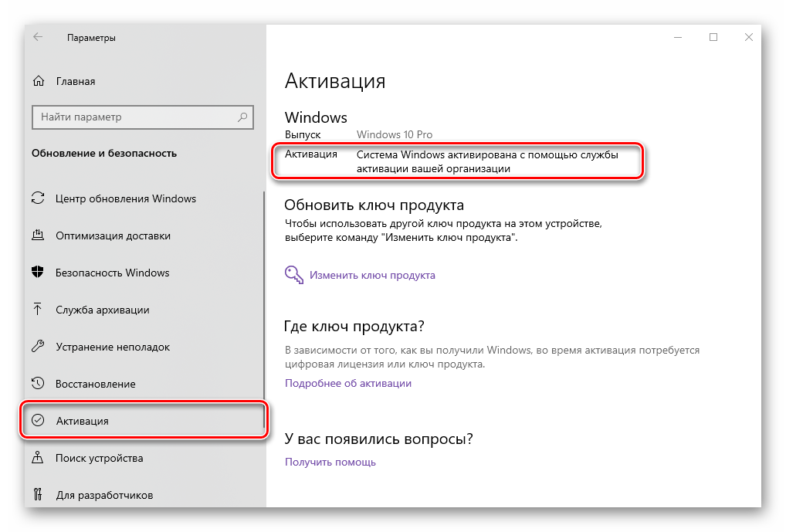
Task: Close the Параметры window
Action: click(748, 37)
